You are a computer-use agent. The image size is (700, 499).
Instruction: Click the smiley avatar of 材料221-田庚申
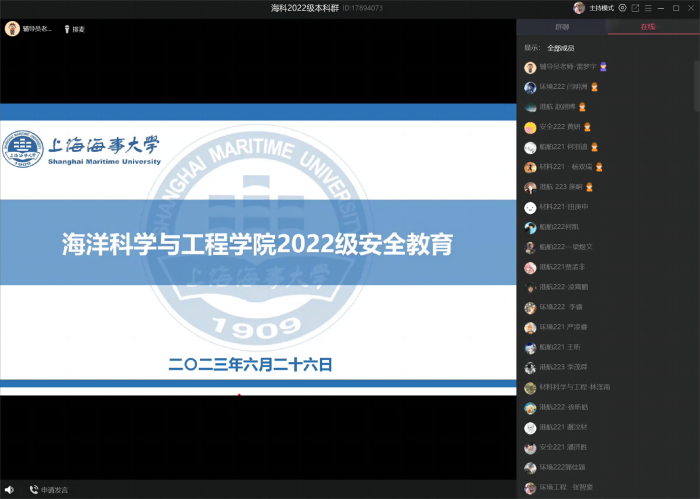[x=530, y=208]
